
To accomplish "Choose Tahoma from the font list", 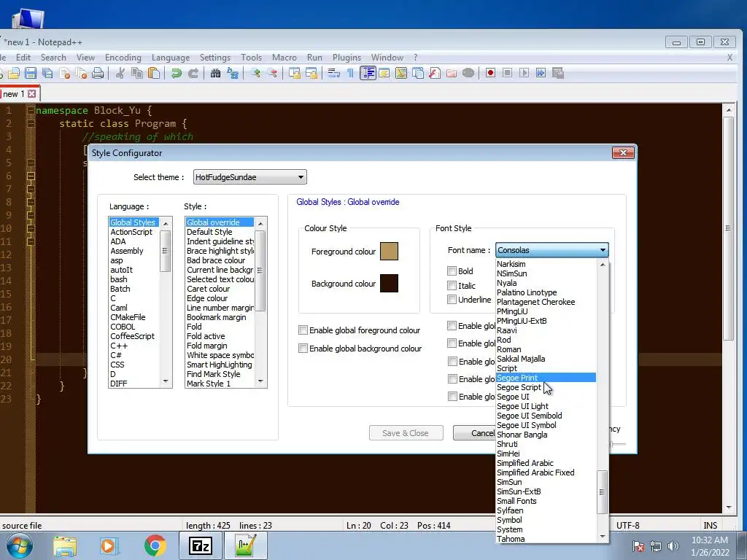I will click(546, 539).
